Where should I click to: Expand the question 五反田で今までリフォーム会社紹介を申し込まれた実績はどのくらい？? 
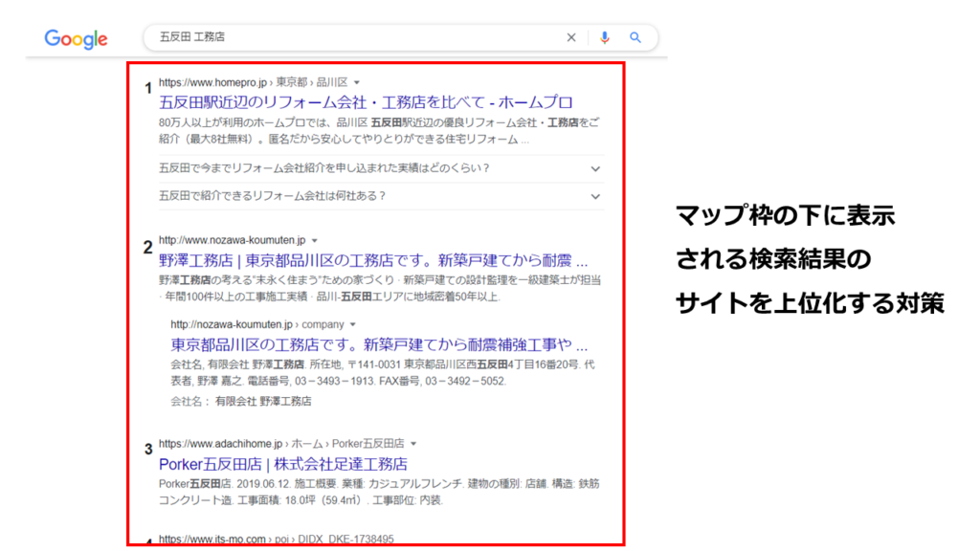click(x=381, y=168)
